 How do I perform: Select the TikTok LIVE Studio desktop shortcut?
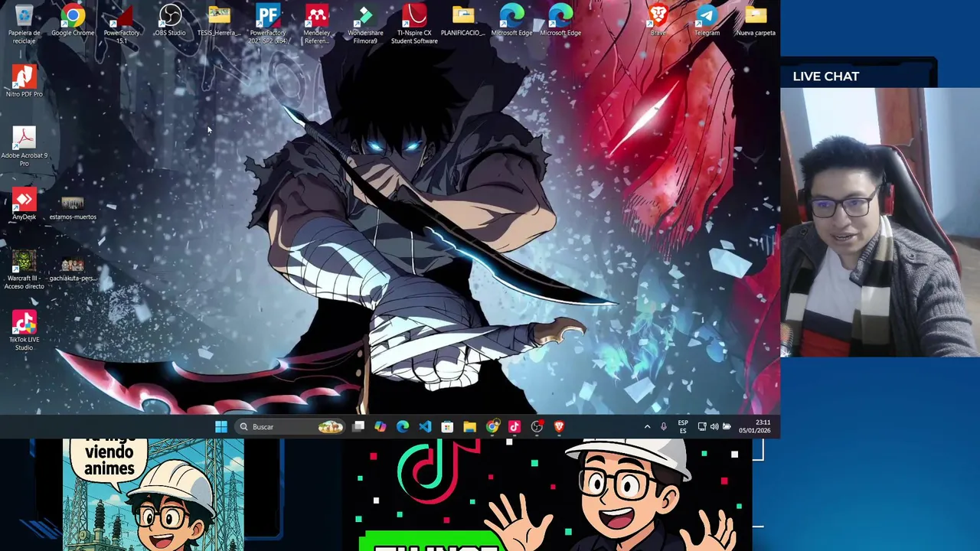[x=24, y=331]
